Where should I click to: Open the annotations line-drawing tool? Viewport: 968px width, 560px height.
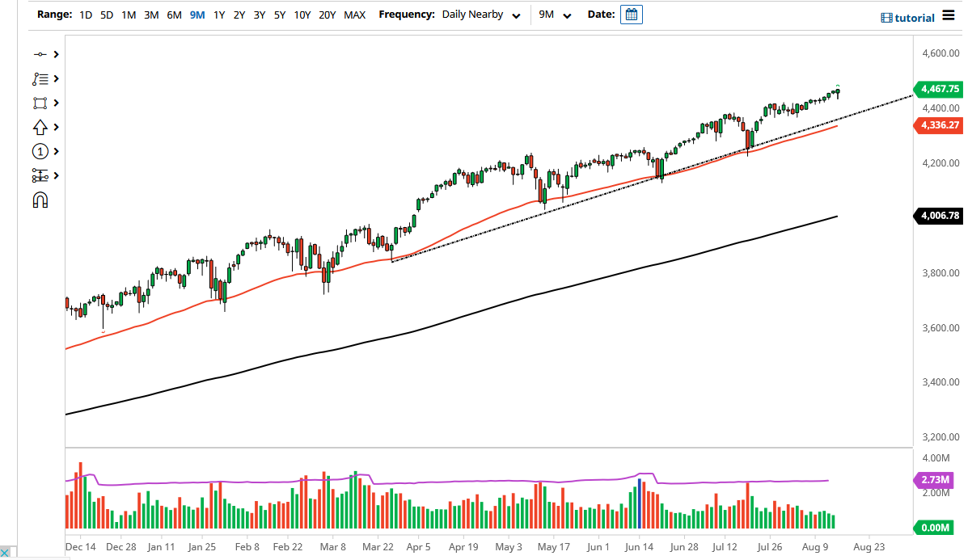click(x=40, y=78)
